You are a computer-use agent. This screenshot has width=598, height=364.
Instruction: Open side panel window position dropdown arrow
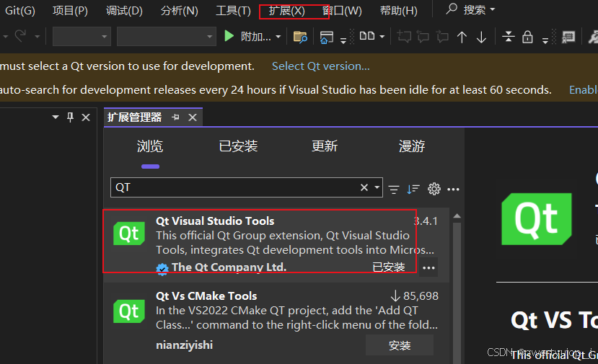(x=56, y=117)
